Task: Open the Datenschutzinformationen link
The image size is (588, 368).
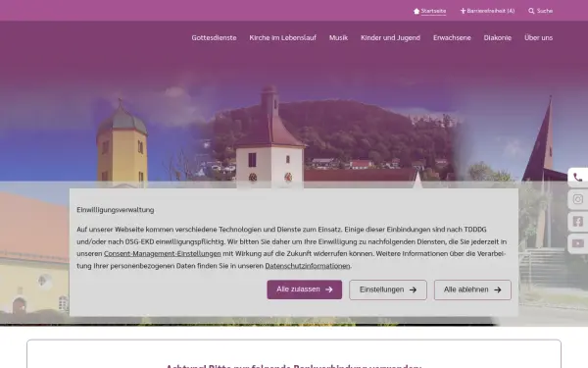Action: (308, 266)
